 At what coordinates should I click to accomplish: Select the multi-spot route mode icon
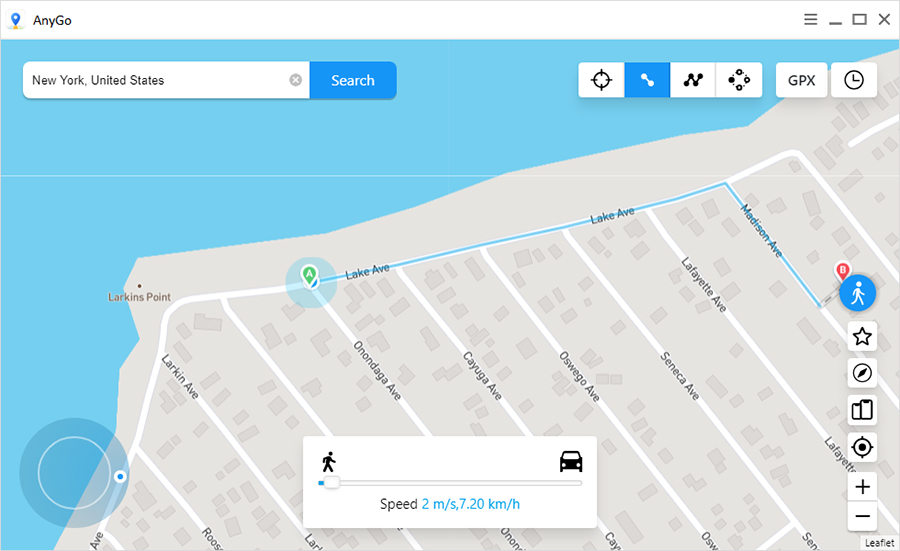point(693,80)
